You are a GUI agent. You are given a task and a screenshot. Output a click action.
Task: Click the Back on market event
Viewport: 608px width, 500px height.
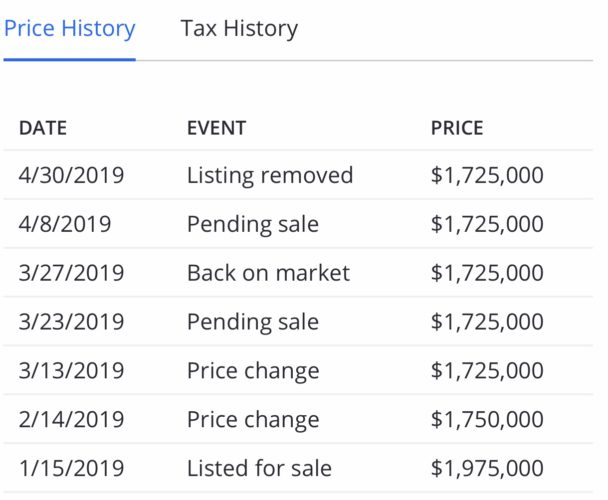click(x=268, y=273)
